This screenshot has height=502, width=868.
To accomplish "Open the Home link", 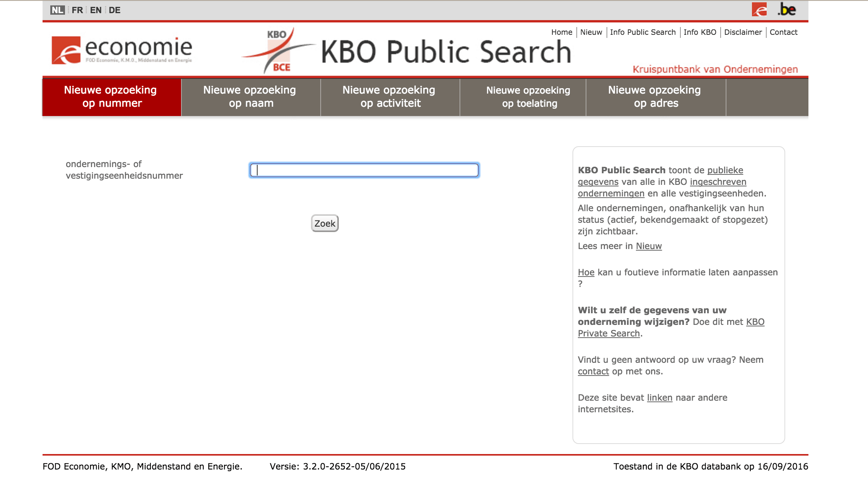I will (562, 32).
